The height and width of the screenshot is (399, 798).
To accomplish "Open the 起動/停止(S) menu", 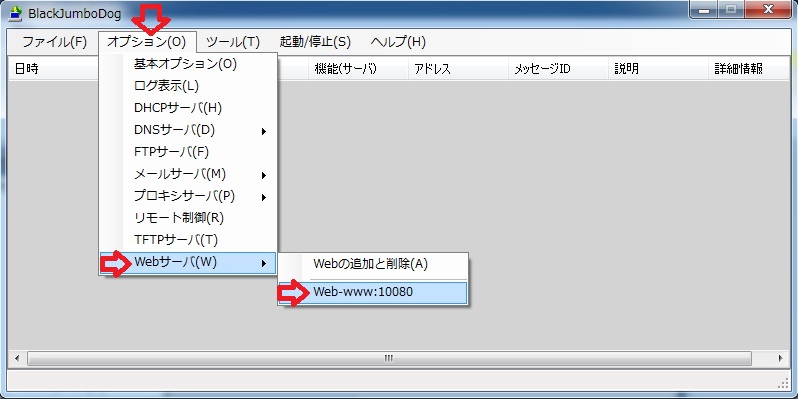I will tap(315, 42).
